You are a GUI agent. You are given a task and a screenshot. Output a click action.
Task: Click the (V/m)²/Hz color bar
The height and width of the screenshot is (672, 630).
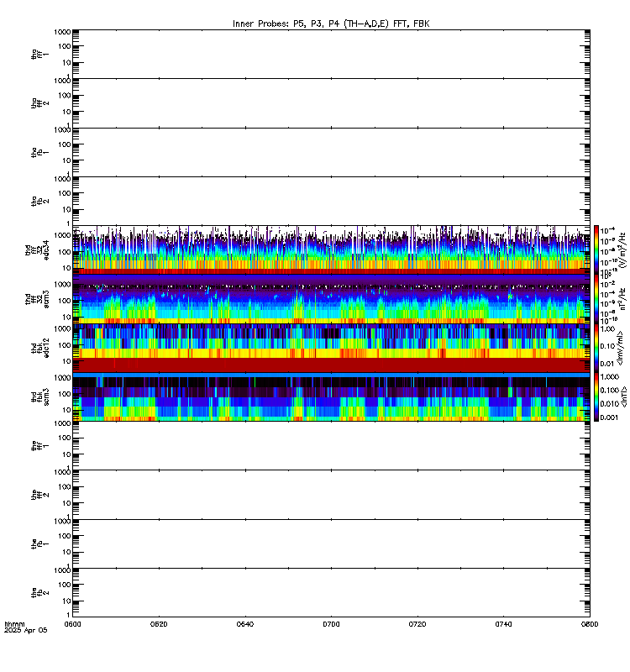click(596, 249)
